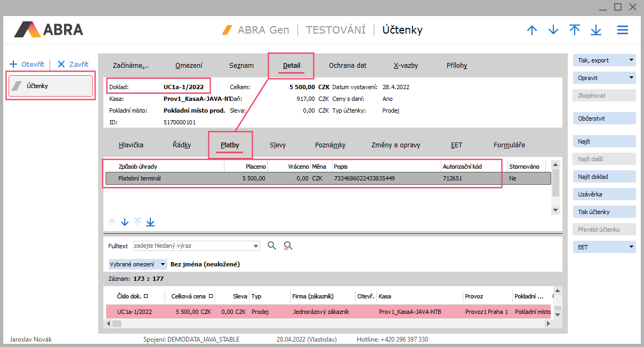Screen dimensions: 644x347
Task: Click the top-bar previous record up arrow
Action: pyautogui.click(x=532, y=30)
